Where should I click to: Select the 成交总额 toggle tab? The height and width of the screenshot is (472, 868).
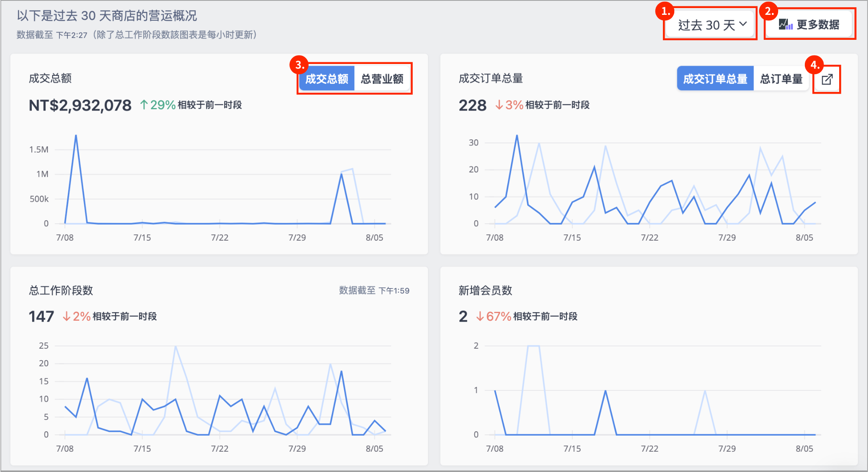[x=327, y=79]
